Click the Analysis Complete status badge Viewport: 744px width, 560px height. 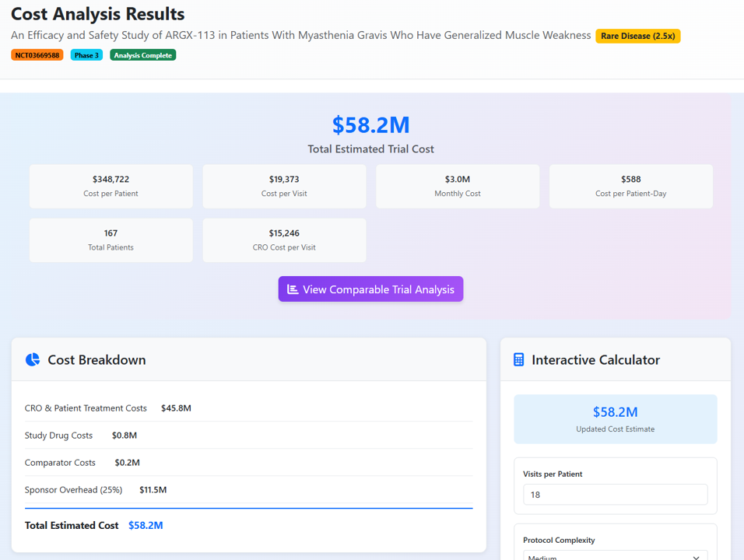(x=142, y=54)
